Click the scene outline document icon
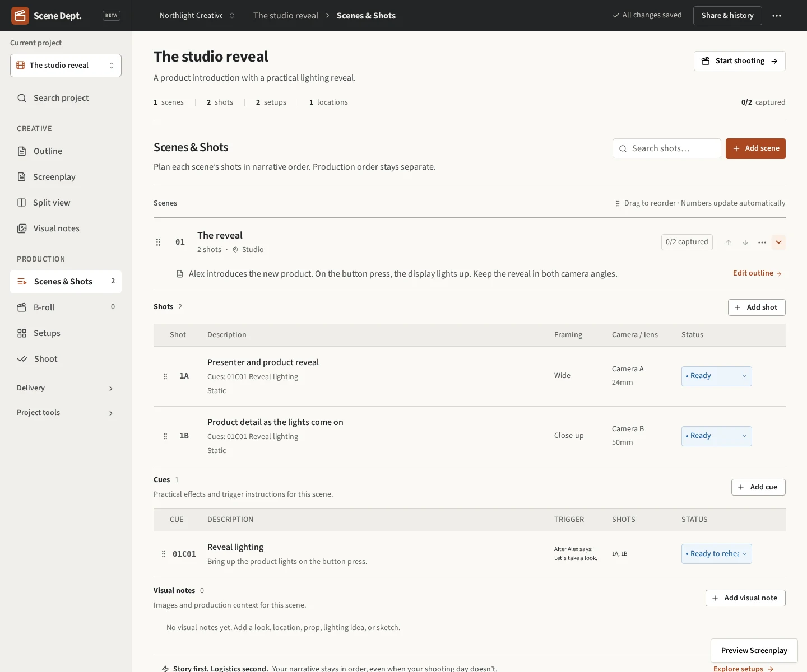The height and width of the screenshot is (672, 807). pos(180,274)
